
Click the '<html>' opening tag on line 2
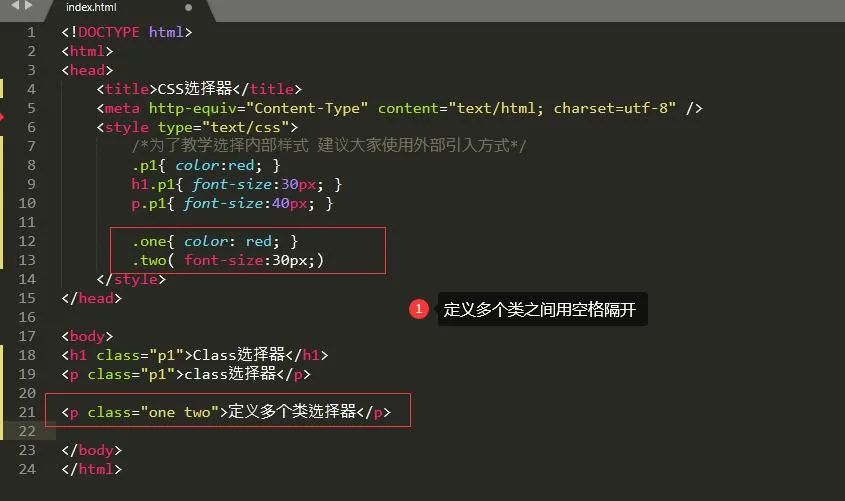[x=87, y=51]
